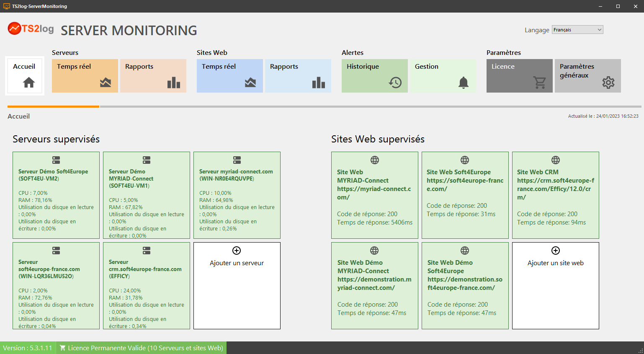Screen dimensions: 644x354
Task: Open Paramètres généraux tile
Action: [588, 76]
